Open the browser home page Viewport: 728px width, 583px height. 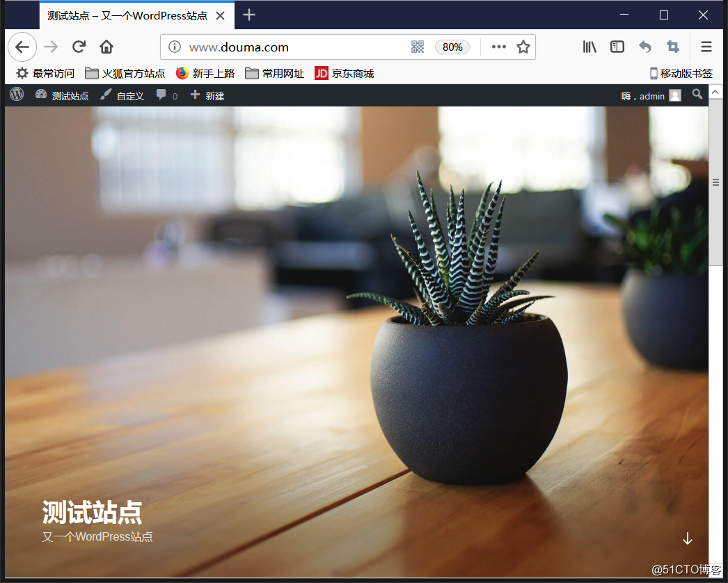pos(106,47)
